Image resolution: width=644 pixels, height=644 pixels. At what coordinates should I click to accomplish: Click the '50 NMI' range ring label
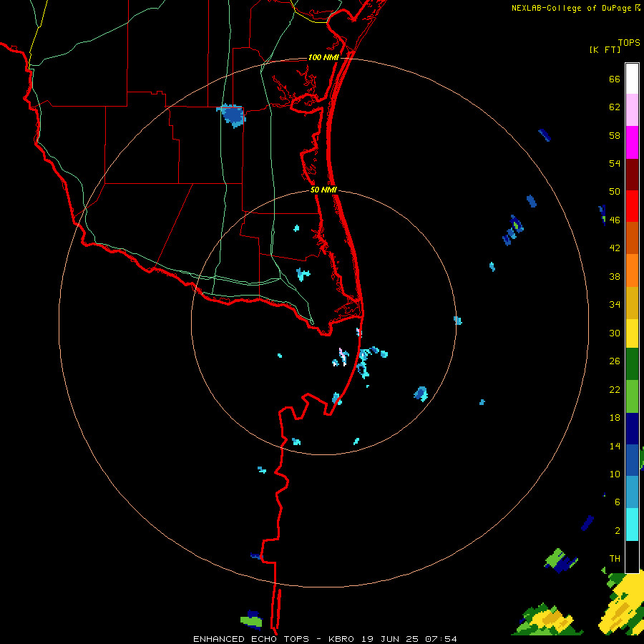(323, 190)
